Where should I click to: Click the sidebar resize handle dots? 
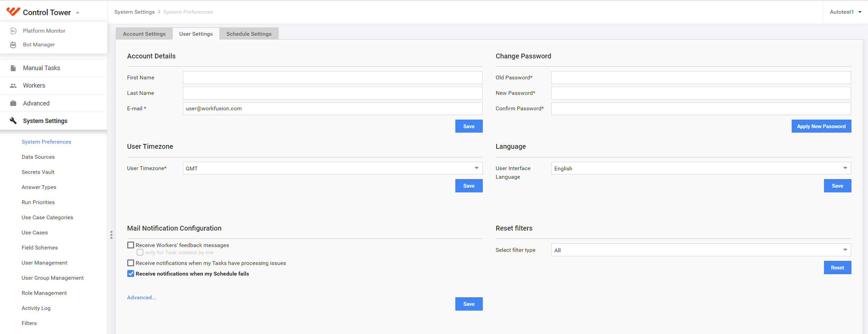pos(111,235)
